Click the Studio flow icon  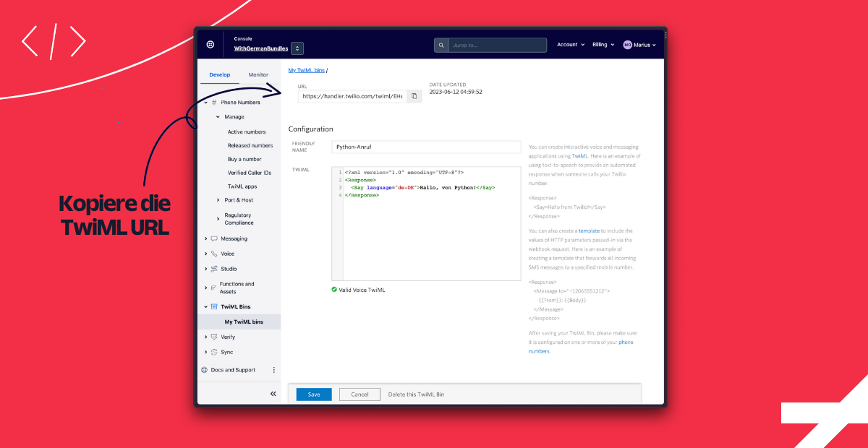(214, 269)
